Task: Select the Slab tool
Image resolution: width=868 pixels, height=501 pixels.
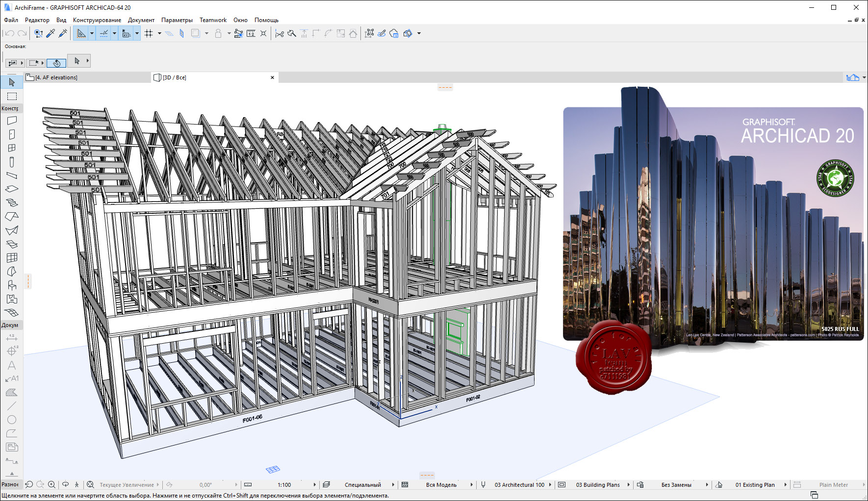Action: [x=12, y=189]
